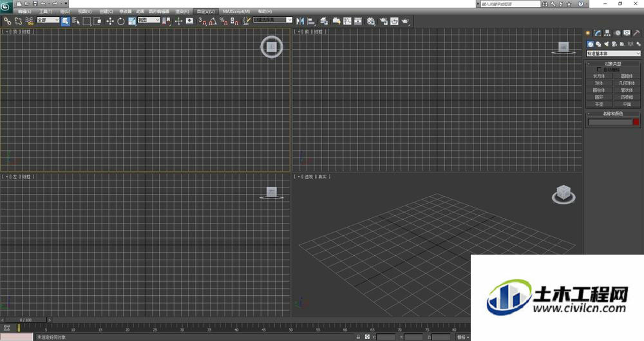Click the Save file icon in title bar
Image resolution: width=644 pixels, height=341 pixels.
tap(35, 3)
